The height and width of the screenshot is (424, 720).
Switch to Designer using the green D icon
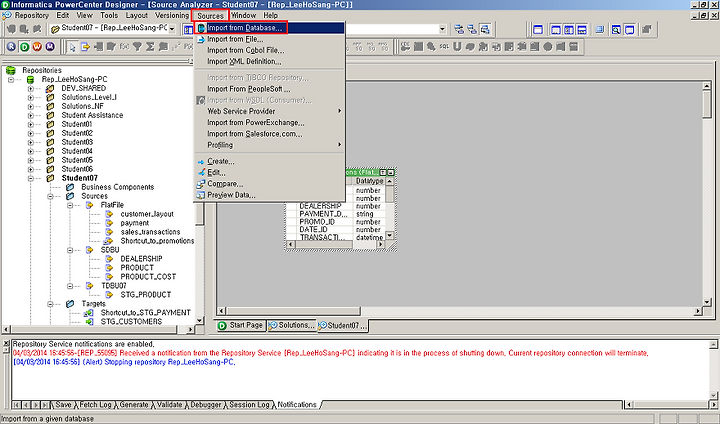[24, 46]
